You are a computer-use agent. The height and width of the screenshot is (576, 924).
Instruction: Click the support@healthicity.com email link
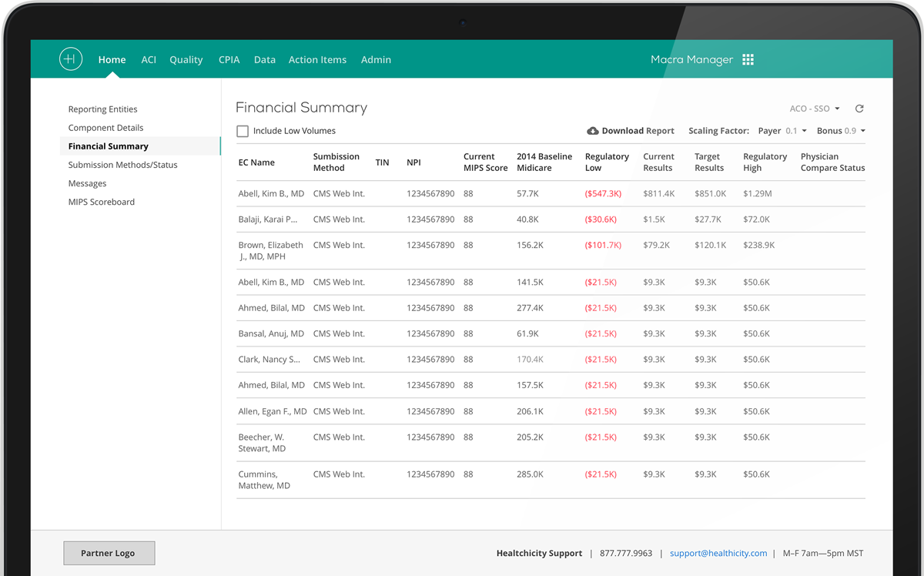(x=718, y=553)
